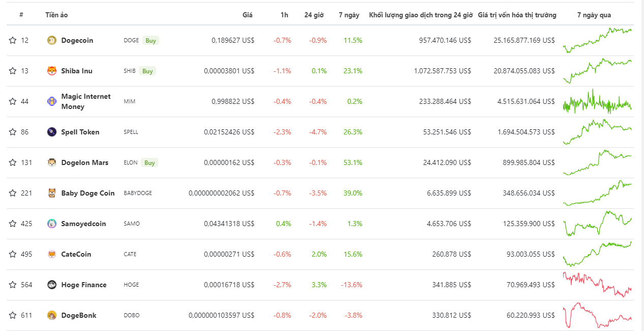Star Dogecoin to add it to watchlist
This screenshot has width=644, height=331.
(x=12, y=40)
